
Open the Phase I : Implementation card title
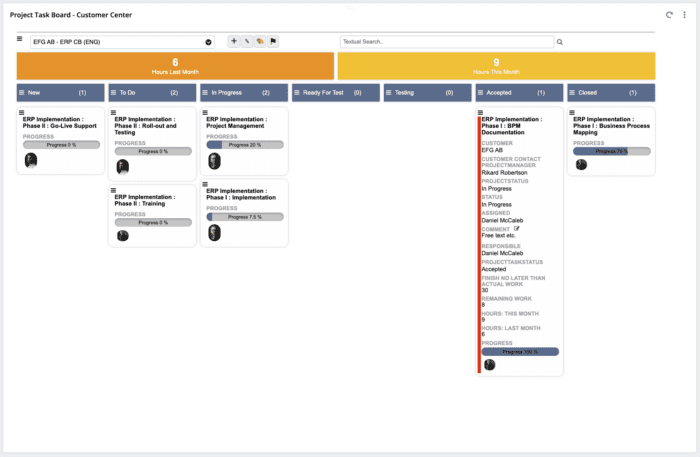241,194
